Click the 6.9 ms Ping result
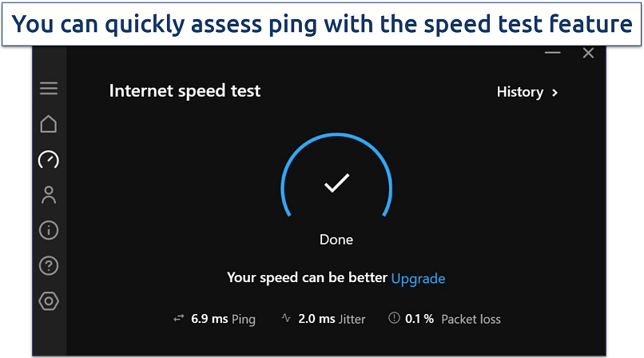Image resolution: width=644 pixels, height=358 pixels. point(223,319)
